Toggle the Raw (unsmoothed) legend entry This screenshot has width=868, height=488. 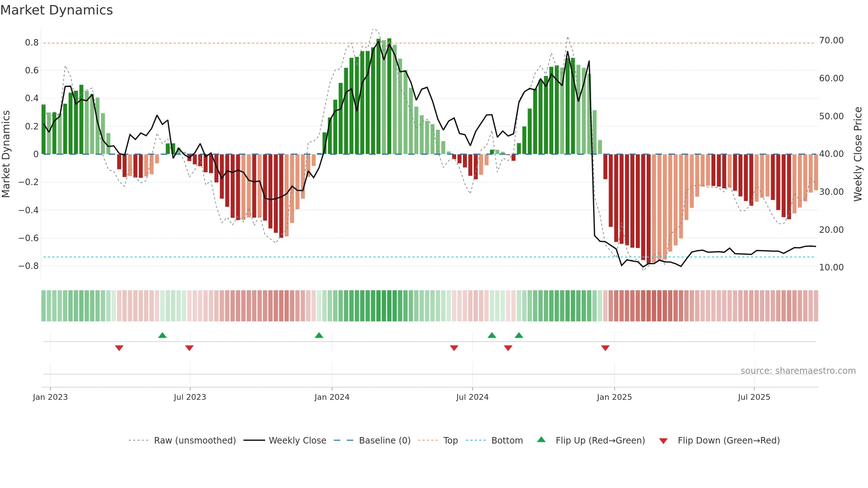coord(182,440)
